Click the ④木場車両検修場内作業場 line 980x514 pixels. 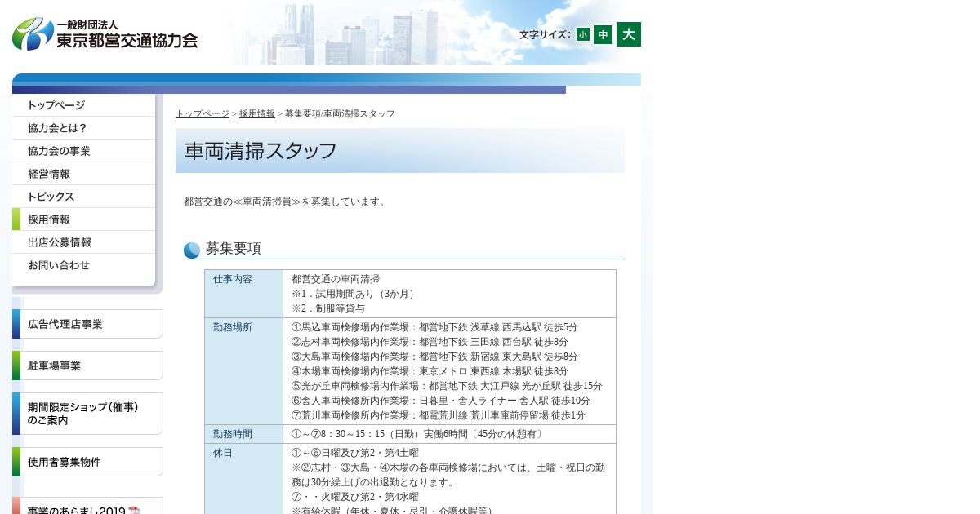pyautogui.click(x=430, y=371)
